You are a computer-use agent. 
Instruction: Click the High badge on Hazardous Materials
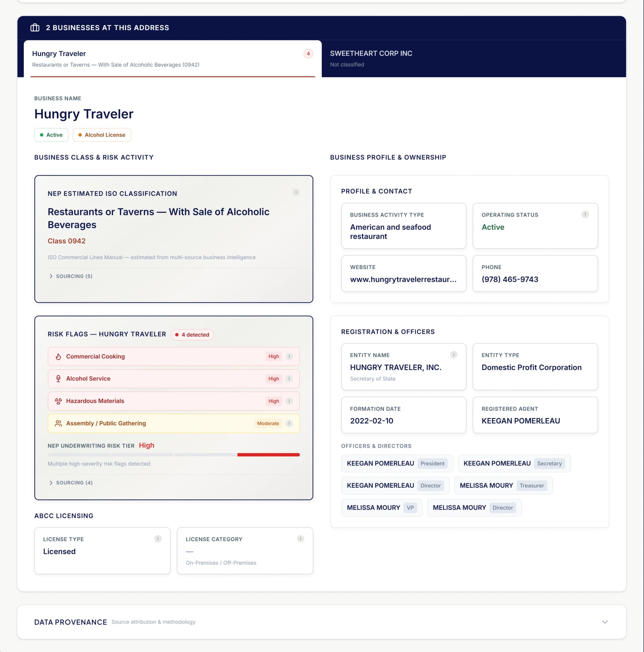[274, 401]
